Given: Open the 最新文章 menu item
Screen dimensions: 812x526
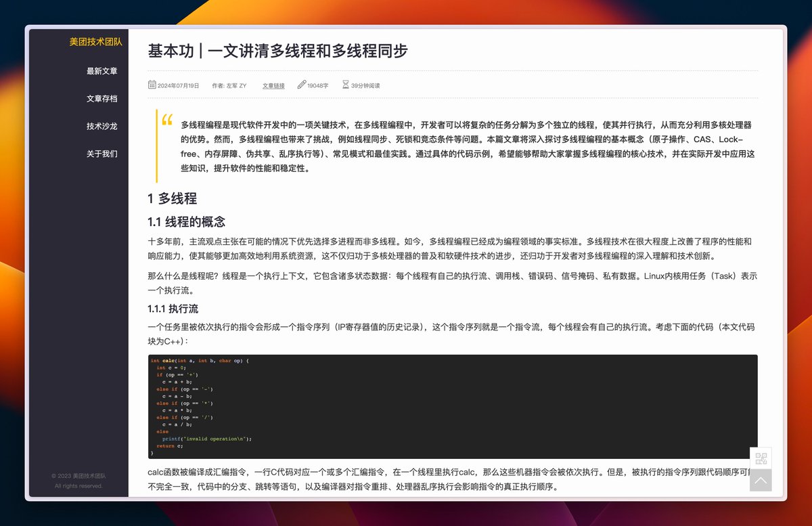Looking at the screenshot, I should click(x=102, y=71).
